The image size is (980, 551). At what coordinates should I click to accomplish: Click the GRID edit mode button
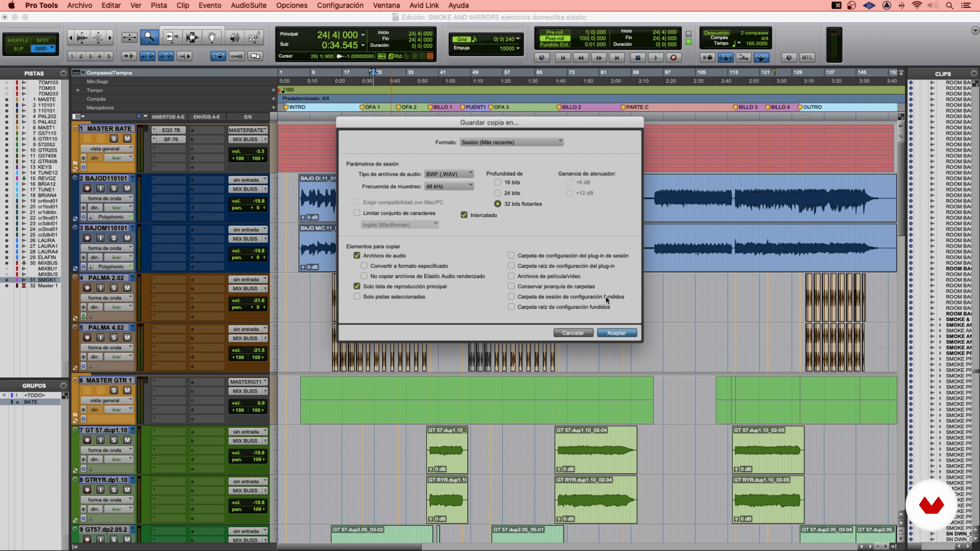tap(43, 49)
